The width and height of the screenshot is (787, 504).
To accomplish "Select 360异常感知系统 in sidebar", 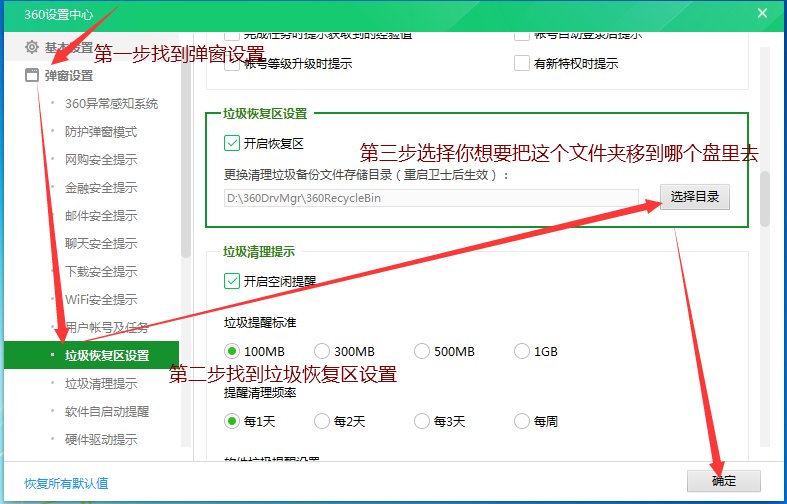I will pos(111,104).
